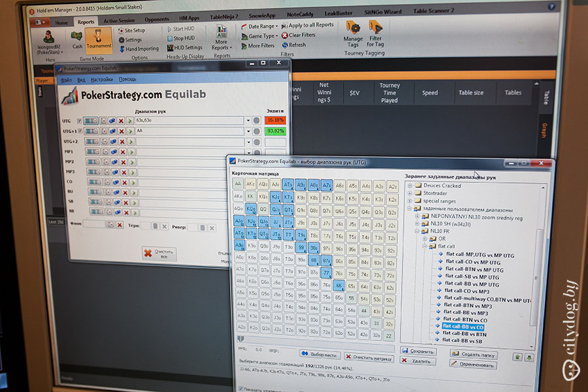588x392 pixels.
Task: Open Hand Importing
Action: [139, 49]
